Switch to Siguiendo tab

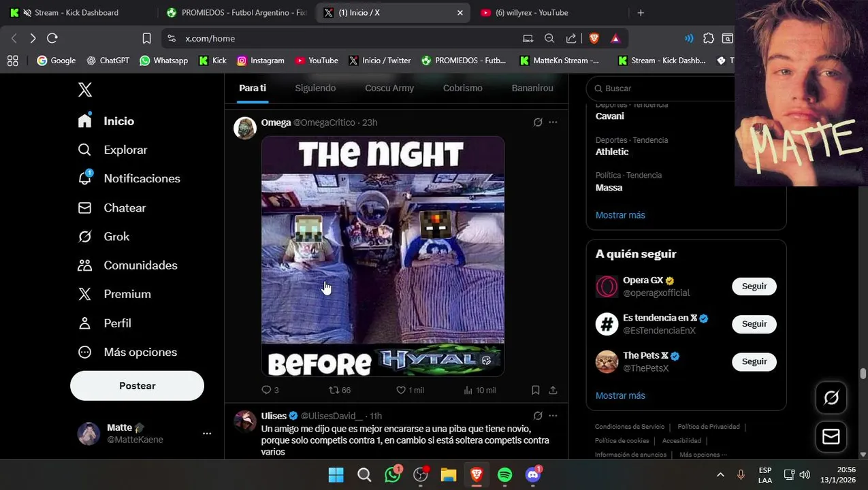pyautogui.click(x=315, y=88)
